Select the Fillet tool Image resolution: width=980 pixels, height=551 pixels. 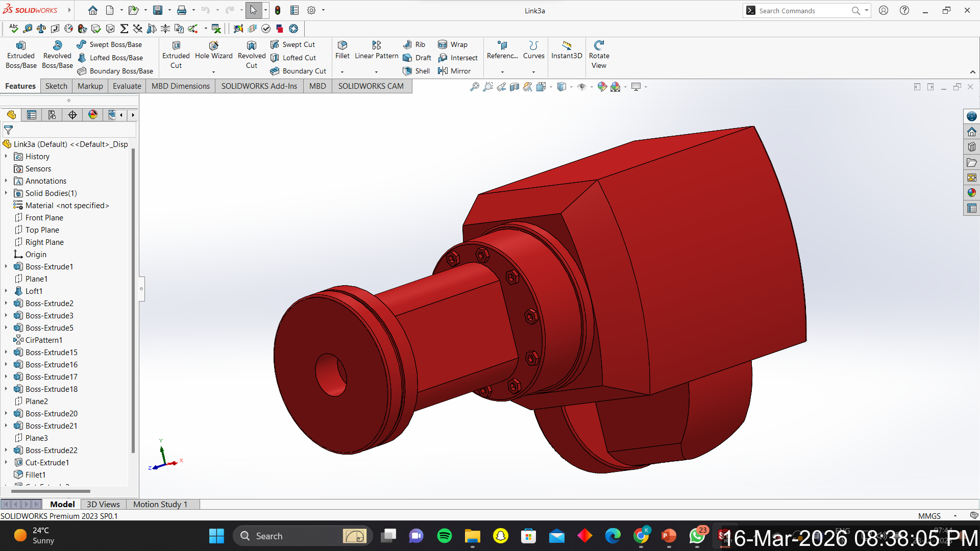tap(342, 50)
